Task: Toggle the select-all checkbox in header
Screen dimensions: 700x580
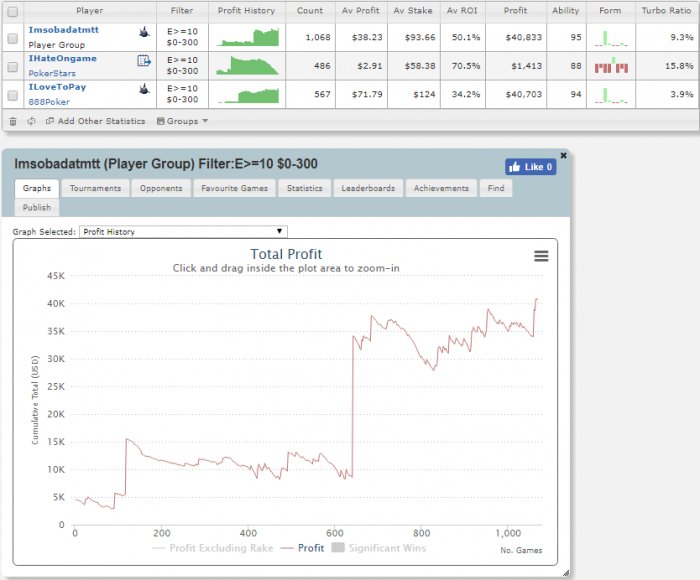Action: point(13,11)
